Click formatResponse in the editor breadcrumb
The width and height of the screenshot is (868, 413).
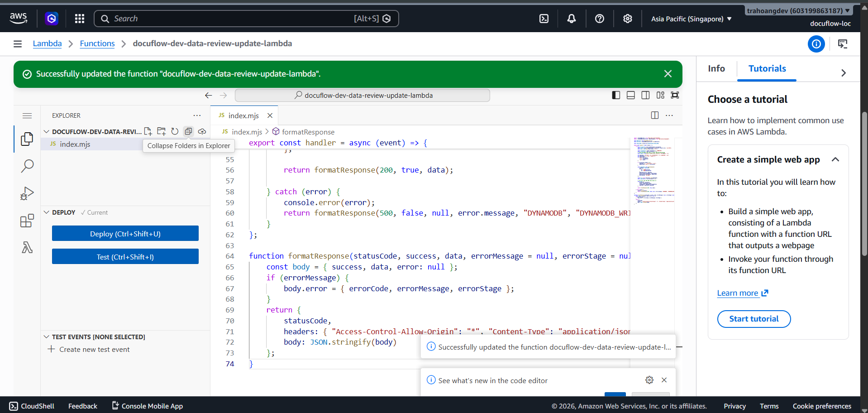point(308,132)
